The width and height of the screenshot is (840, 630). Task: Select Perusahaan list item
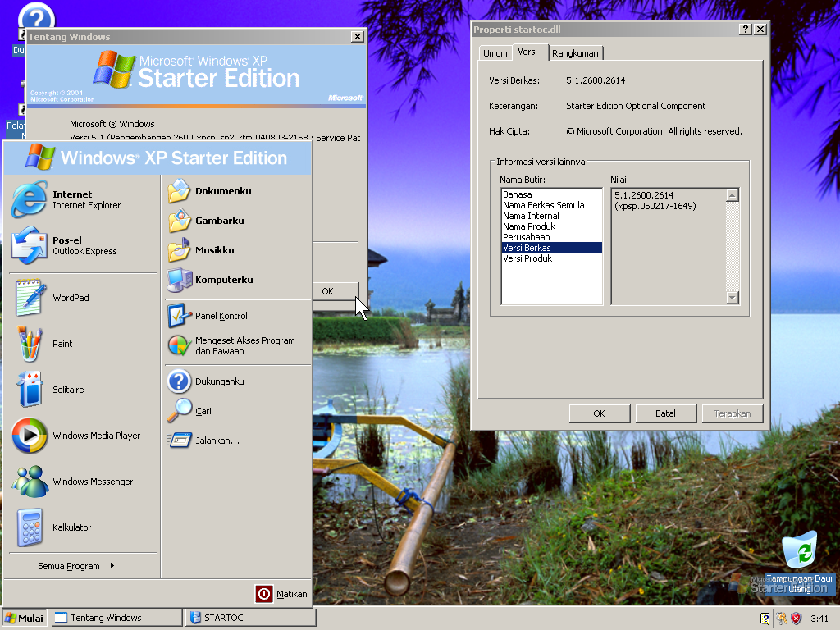pos(552,237)
